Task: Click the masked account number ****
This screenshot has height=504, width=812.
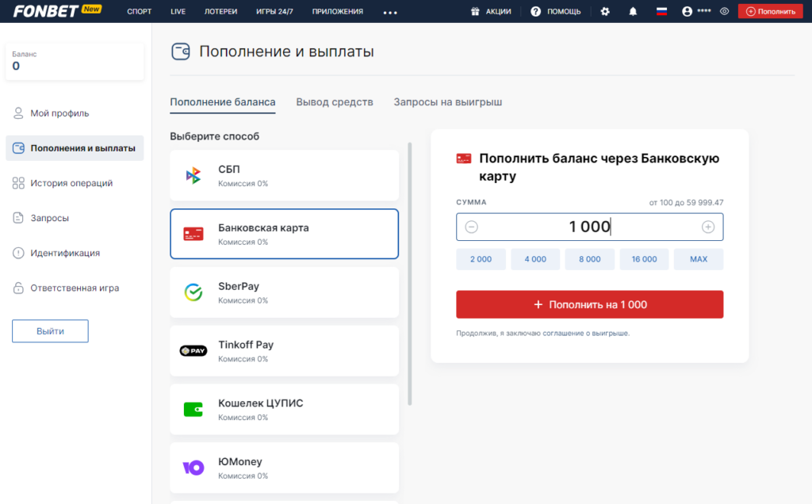Action: [704, 11]
